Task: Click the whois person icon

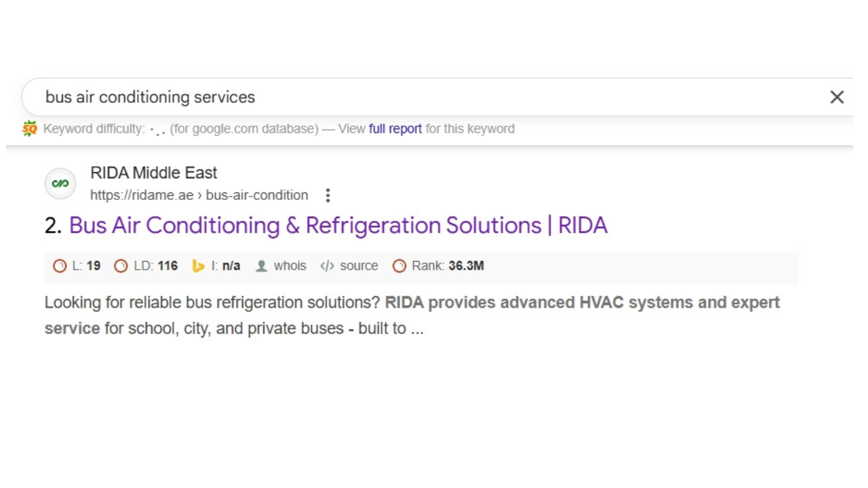Action: 261,266
